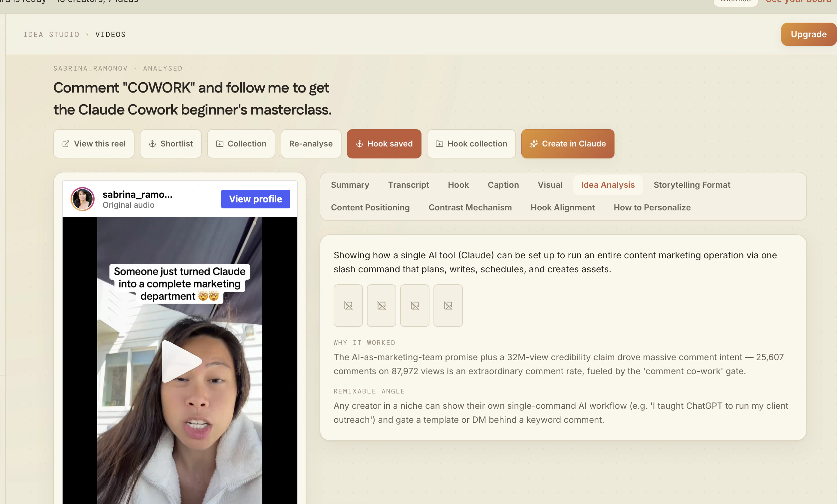Viewport: 837px width, 504px height.
Task: Click Create in Claude
Action: [x=568, y=144]
